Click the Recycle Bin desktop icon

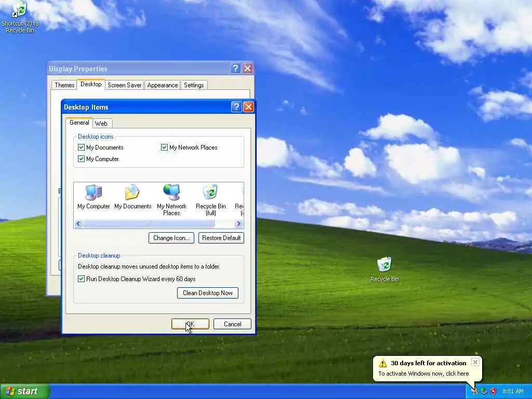click(384, 270)
